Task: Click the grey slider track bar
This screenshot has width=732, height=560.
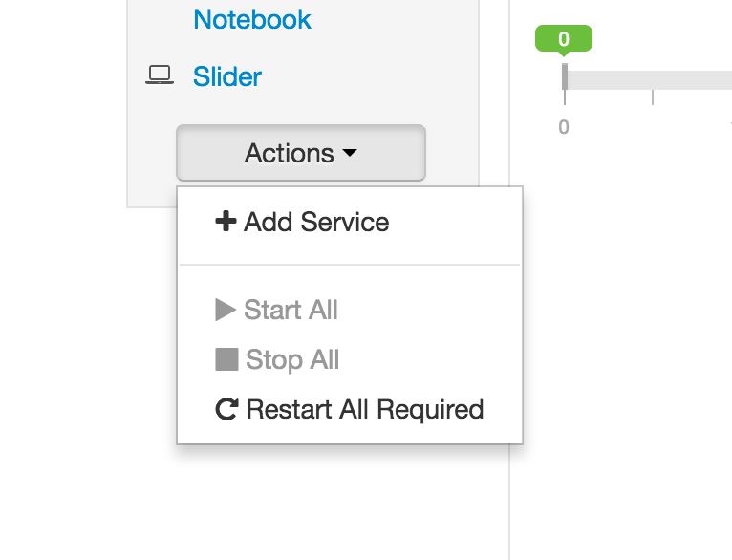Action: point(659,80)
